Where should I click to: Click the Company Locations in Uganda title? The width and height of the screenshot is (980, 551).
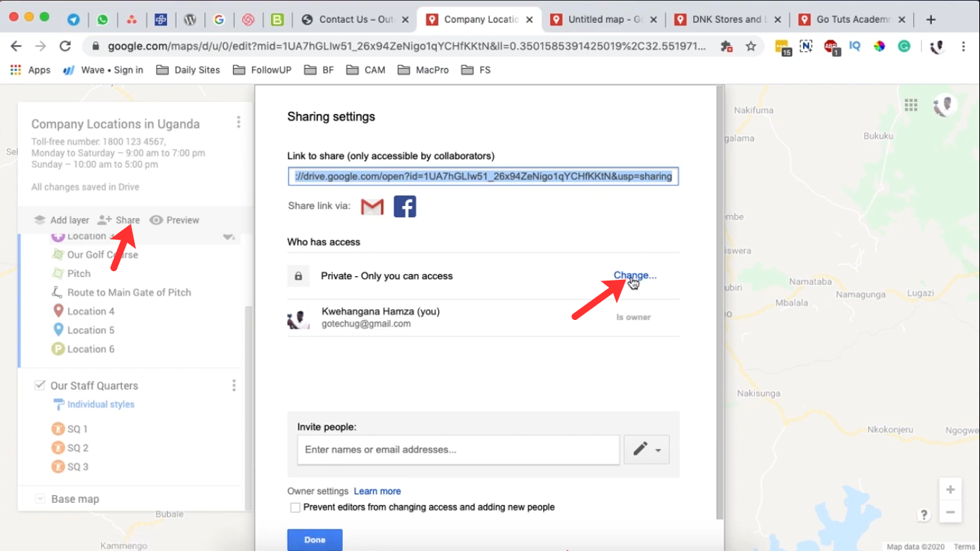click(x=116, y=123)
